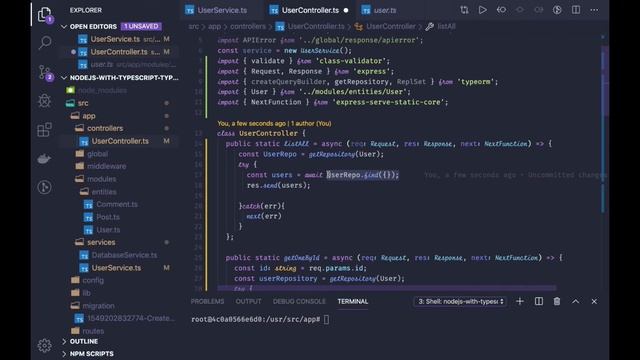
Task: Expand the routes folder
Action: coord(93,331)
